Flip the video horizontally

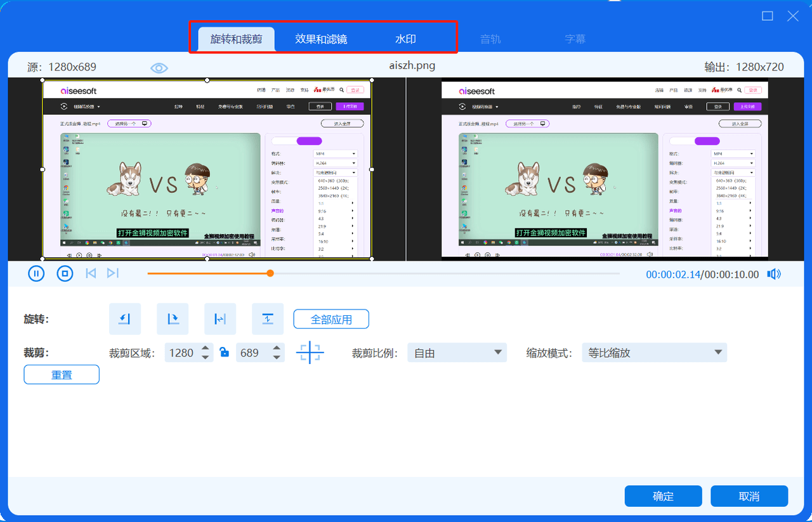(220, 319)
